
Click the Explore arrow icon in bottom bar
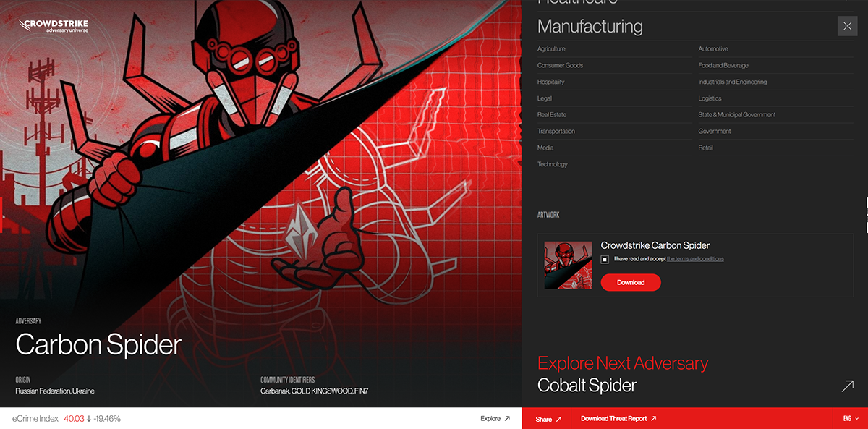[506, 418]
